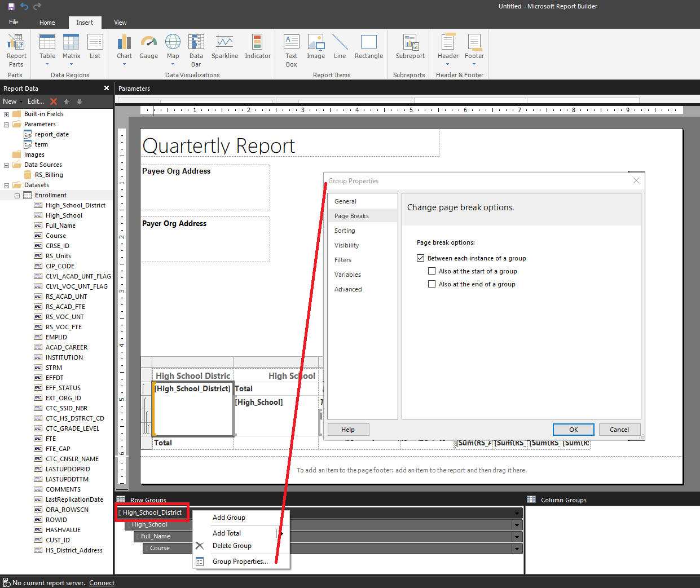Add a page Header
The image size is (700, 588).
448,50
